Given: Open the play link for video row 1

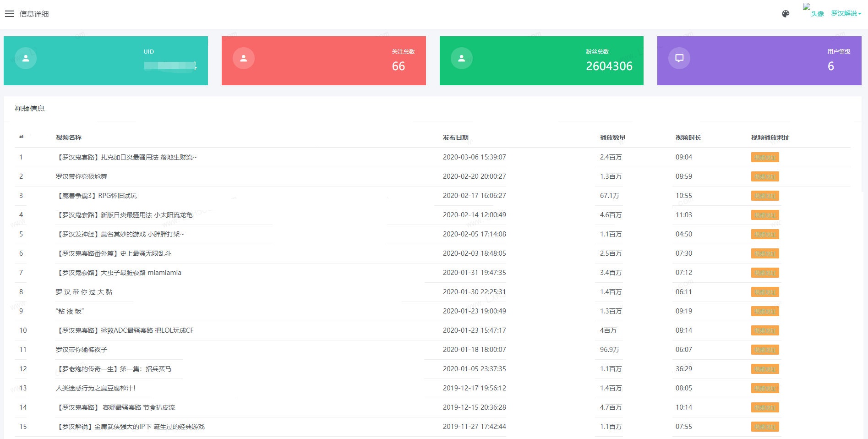Looking at the screenshot, I should click(x=765, y=157).
